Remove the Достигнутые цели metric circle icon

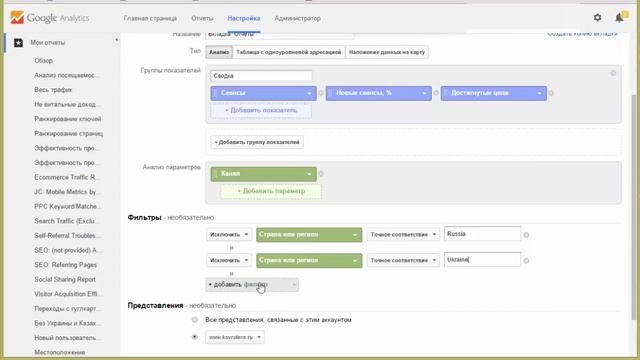551,93
